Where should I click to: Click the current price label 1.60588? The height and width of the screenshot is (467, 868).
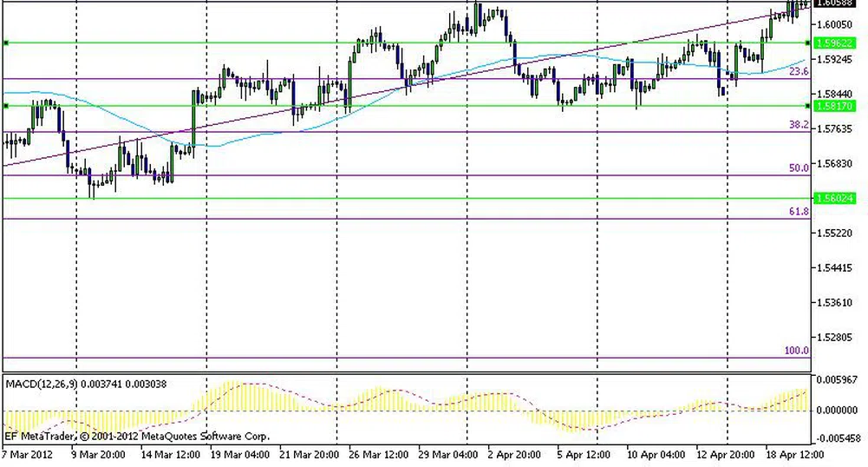(x=836, y=4)
